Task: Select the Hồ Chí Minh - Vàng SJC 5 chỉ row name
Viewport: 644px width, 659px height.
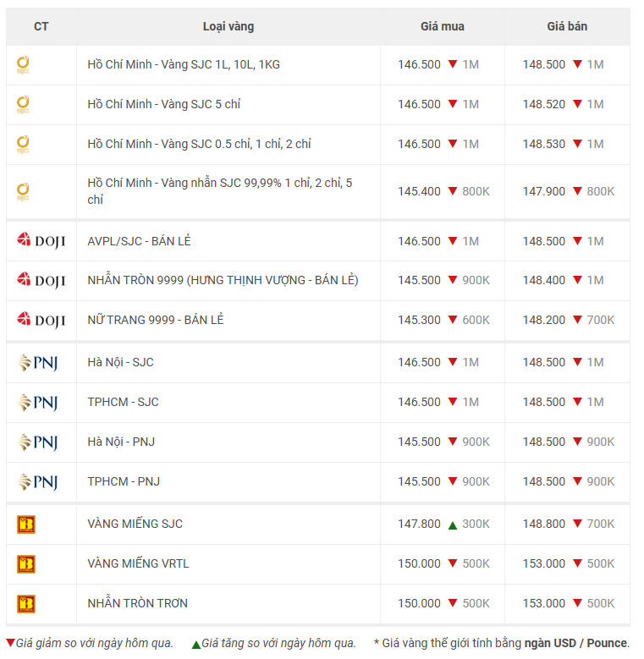Action: [x=164, y=104]
